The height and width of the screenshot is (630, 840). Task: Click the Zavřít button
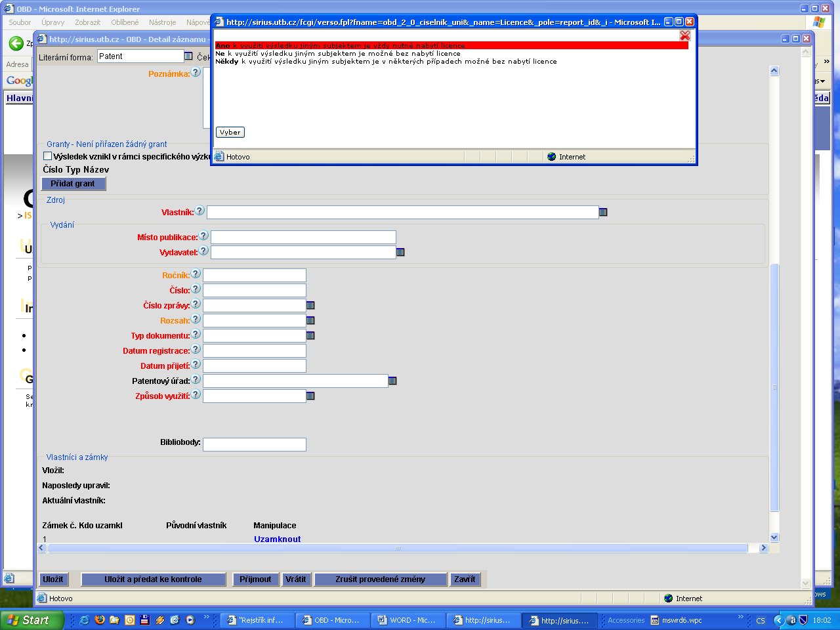pyautogui.click(x=465, y=579)
